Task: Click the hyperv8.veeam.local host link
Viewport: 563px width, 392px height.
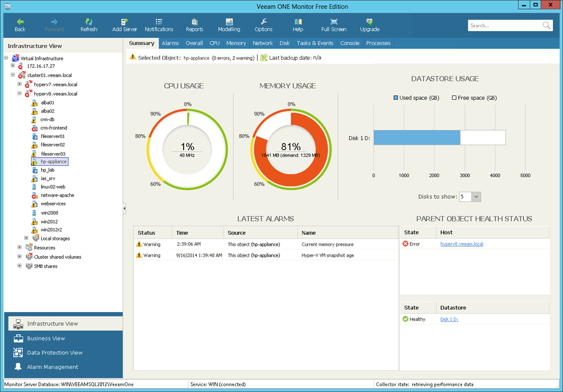Action: (x=461, y=244)
